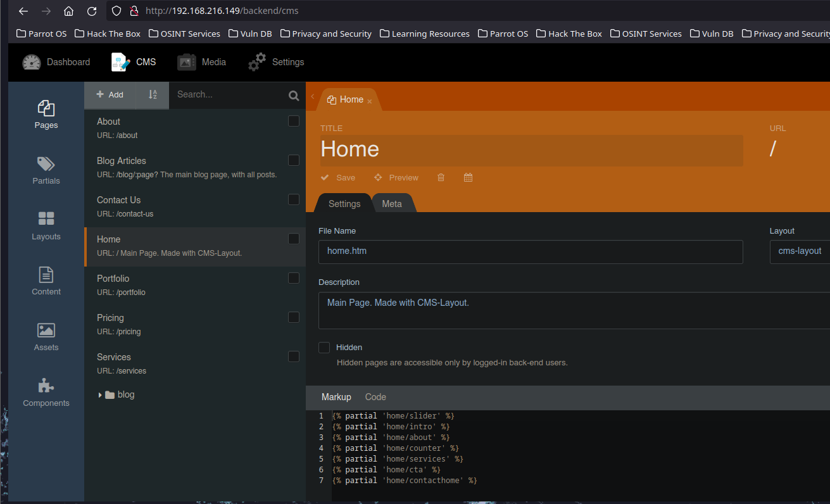Open the browser home page
Screen dimensions: 830x504
coord(69,11)
